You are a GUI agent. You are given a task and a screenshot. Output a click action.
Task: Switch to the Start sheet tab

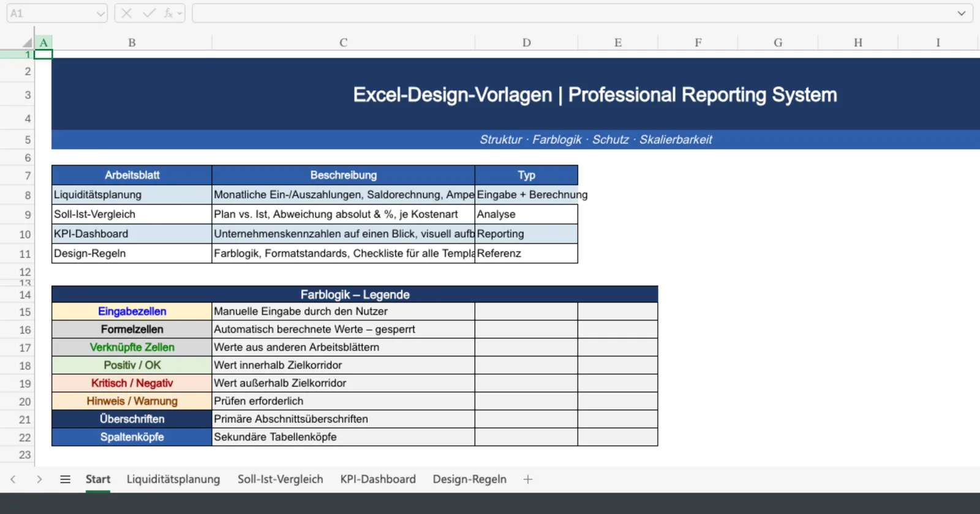(x=98, y=479)
